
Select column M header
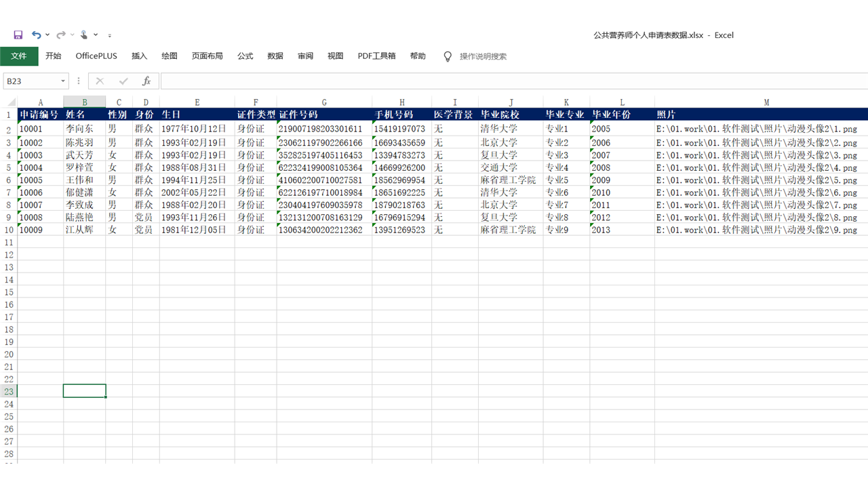pos(766,102)
